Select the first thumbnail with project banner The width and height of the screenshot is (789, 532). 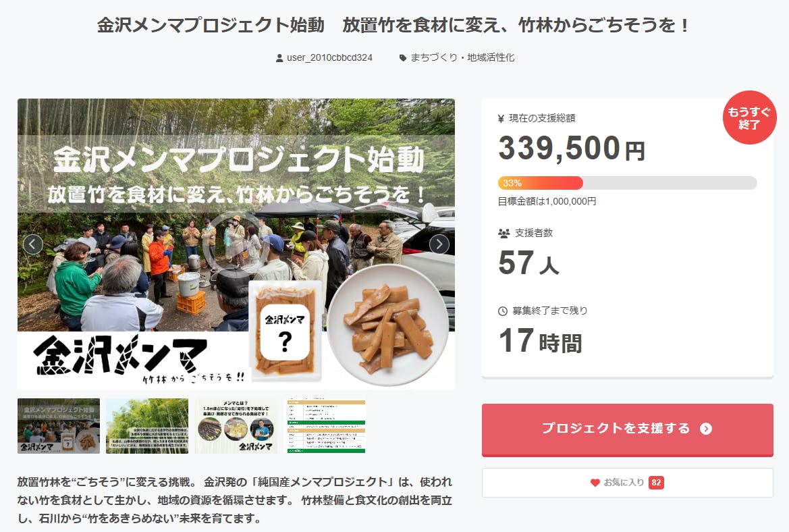[59, 426]
